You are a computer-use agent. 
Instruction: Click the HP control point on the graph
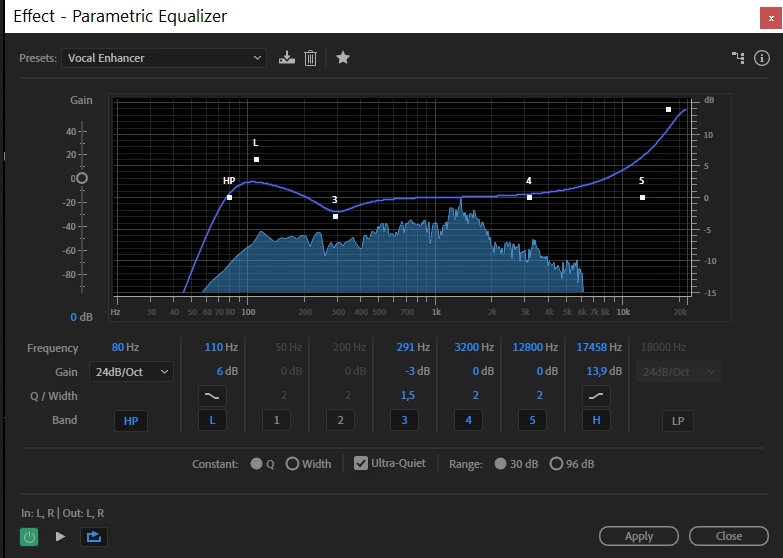pos(229,197)
